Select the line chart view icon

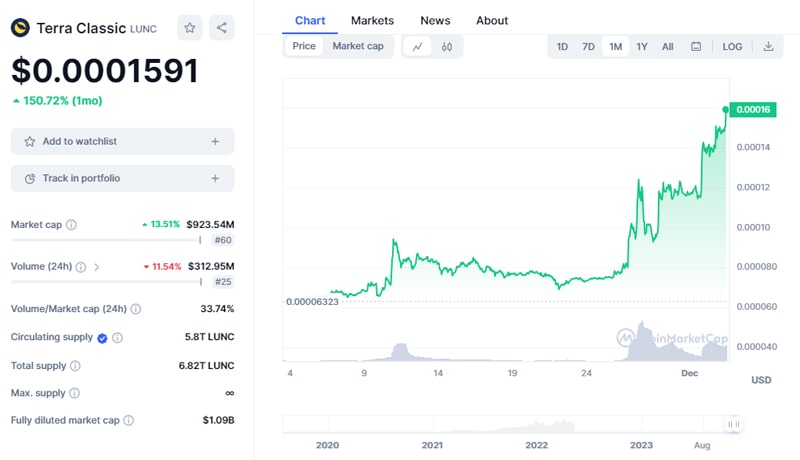pyautogui.click(x=417, y=46)
